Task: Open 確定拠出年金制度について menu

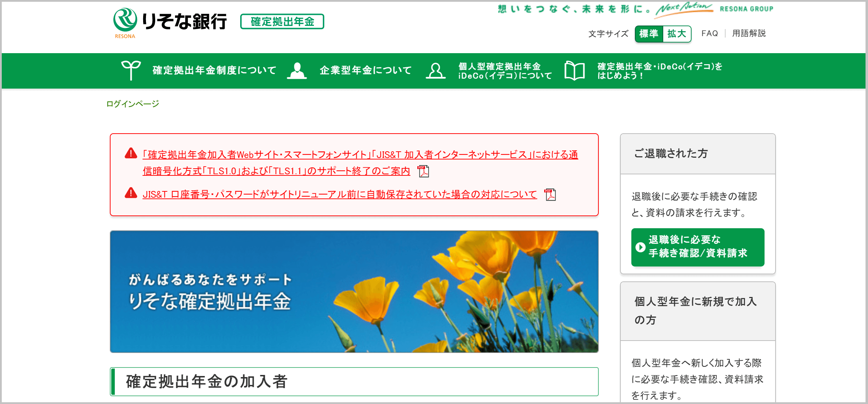Action: tap(214, 71)
